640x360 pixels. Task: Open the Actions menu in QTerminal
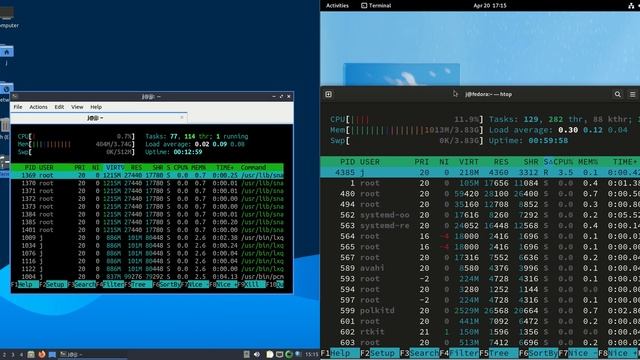(x=38, y=107)
